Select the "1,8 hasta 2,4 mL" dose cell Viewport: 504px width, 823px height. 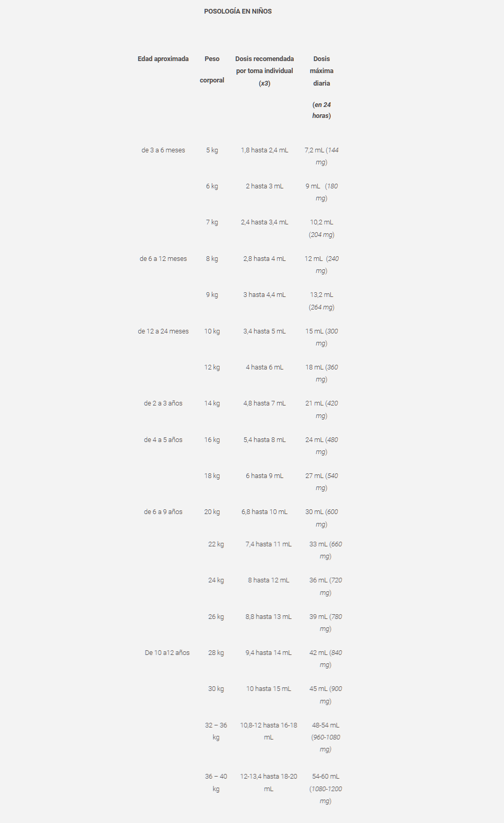(265, 150)
